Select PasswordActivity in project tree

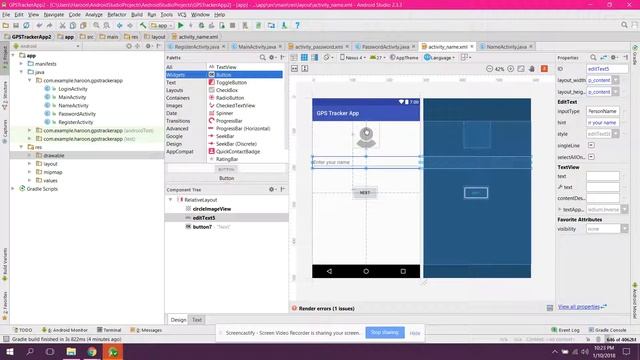point(77,114)
